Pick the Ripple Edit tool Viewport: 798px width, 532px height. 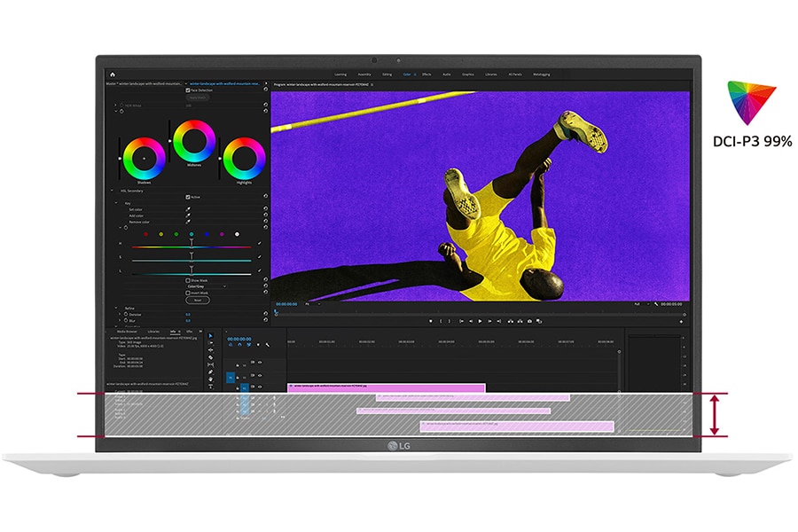[210, 350]
